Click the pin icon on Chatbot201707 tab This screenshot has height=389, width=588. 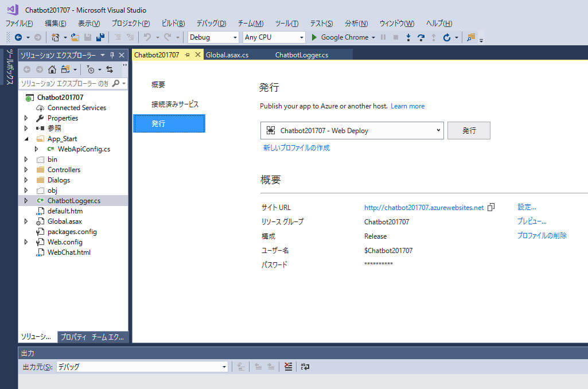(x=188, y=55)
